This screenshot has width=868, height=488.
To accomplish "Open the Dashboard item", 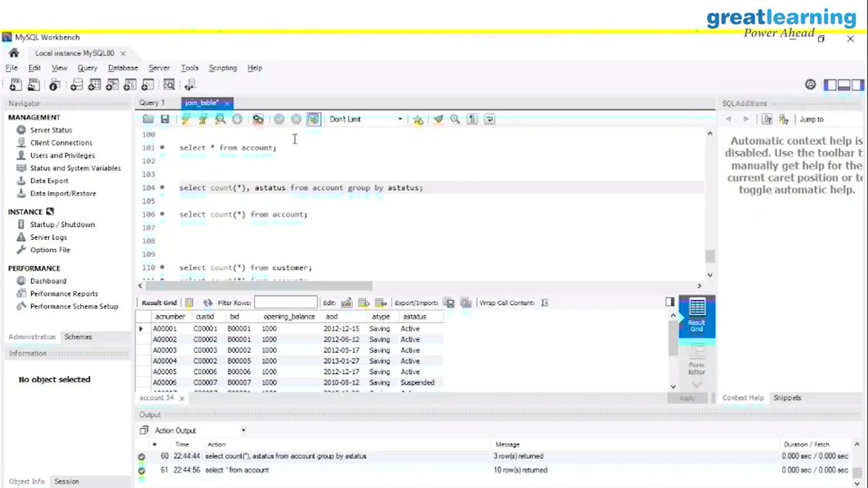I will point(48,281).
